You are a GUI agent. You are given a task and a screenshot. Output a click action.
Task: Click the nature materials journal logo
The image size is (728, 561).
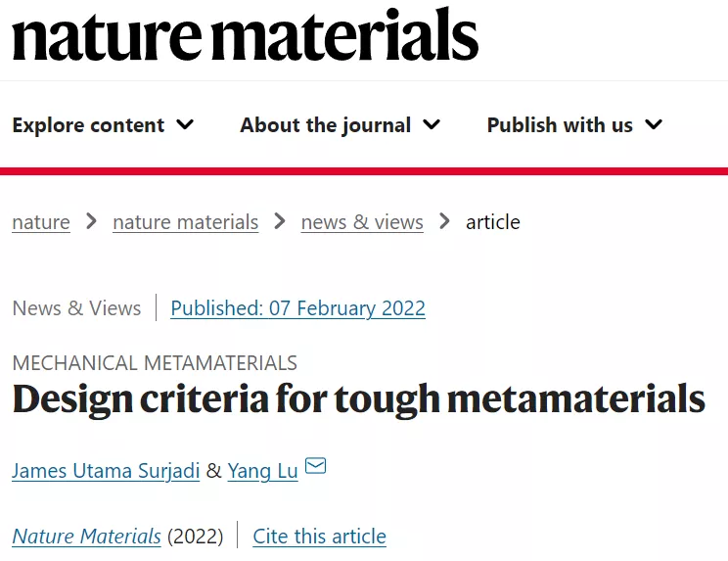(245, 35)
